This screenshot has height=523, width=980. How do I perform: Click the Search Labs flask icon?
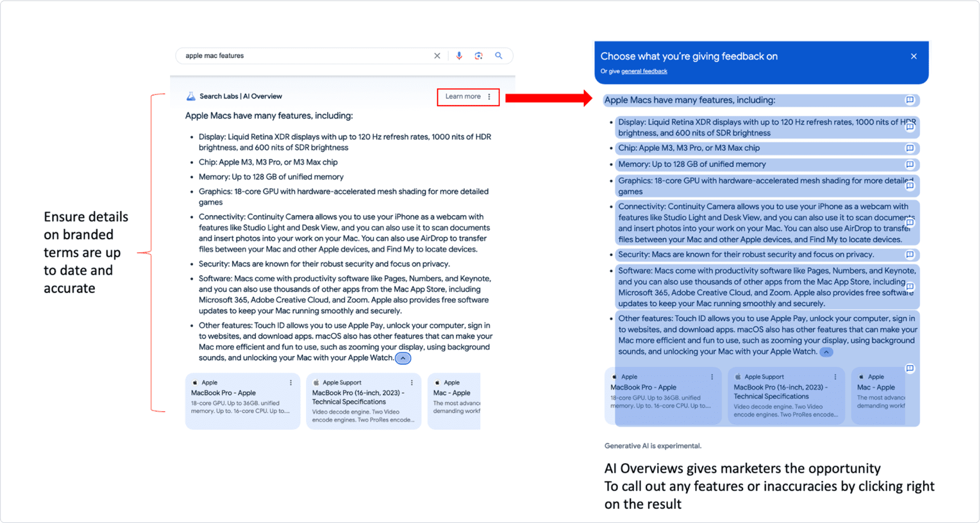click(191, 97)
